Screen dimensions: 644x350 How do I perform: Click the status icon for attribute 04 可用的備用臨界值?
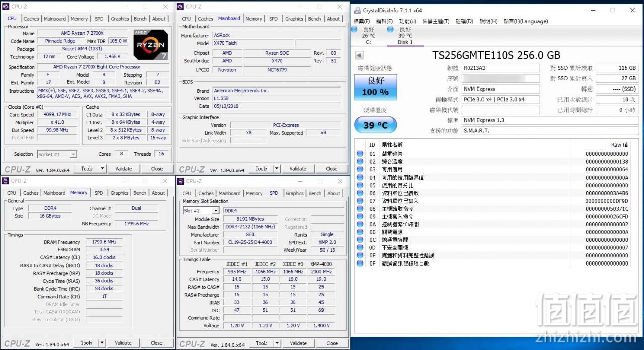[360, 178]
